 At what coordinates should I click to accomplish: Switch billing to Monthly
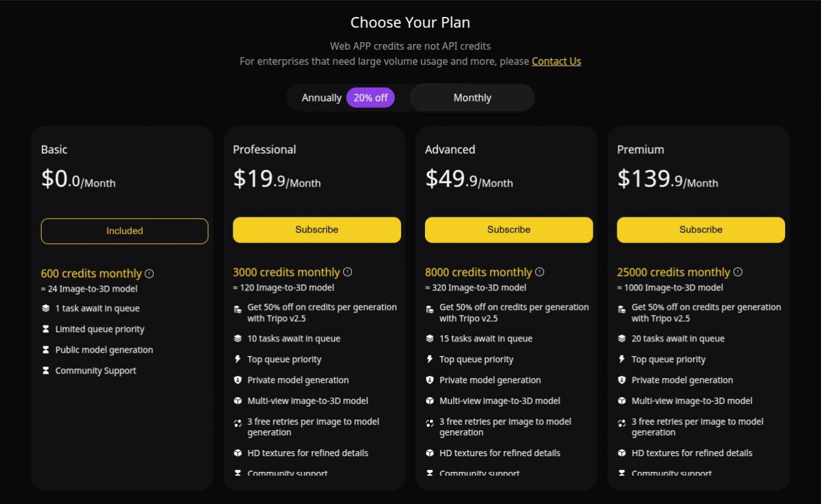[x=472, y=98]
